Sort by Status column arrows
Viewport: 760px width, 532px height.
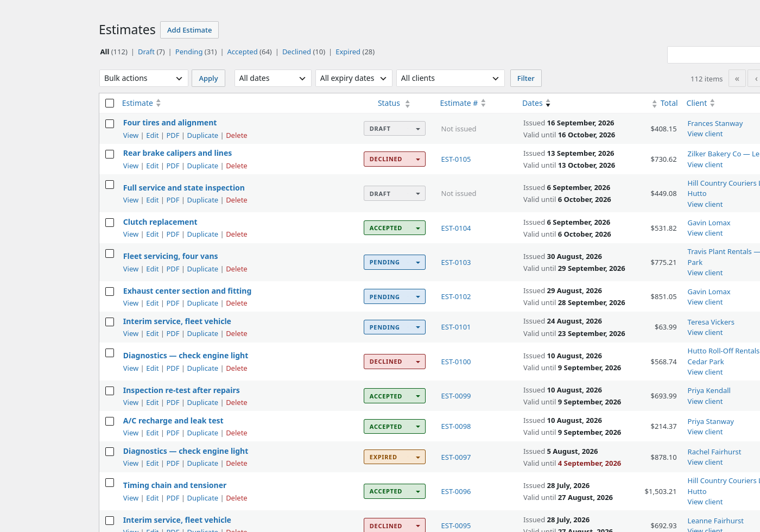click(x=407, y=103)
